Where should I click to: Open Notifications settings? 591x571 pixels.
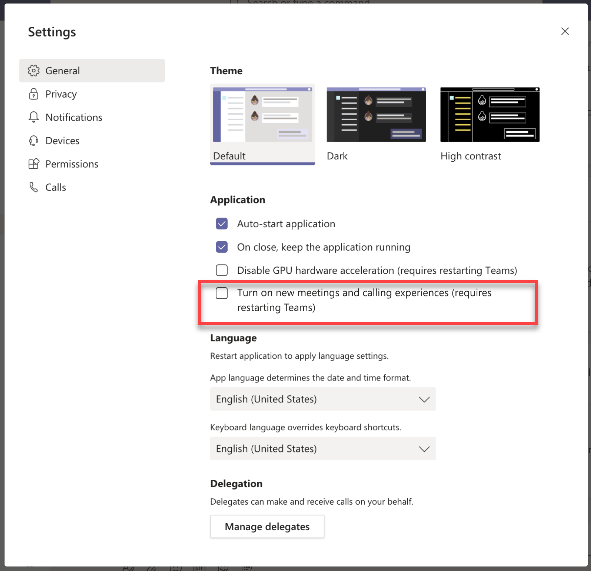click(92, 117)
